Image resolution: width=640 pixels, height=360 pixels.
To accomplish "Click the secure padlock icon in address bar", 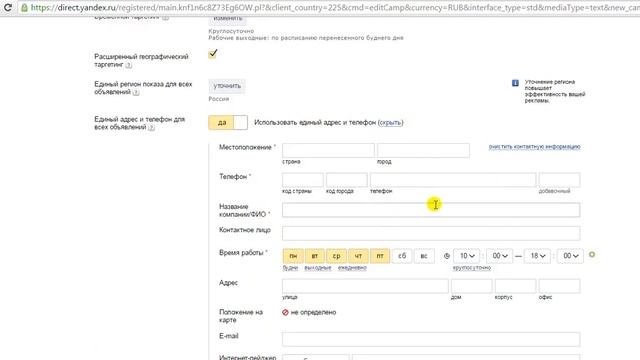I will [24, 7].
